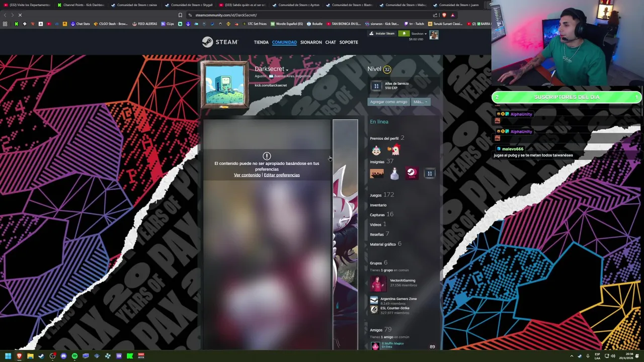Image resolution: width=644 pixels, height=362 pixels.
Task: Click the potion bottle badge icon
Action: (x=394, y=173)
